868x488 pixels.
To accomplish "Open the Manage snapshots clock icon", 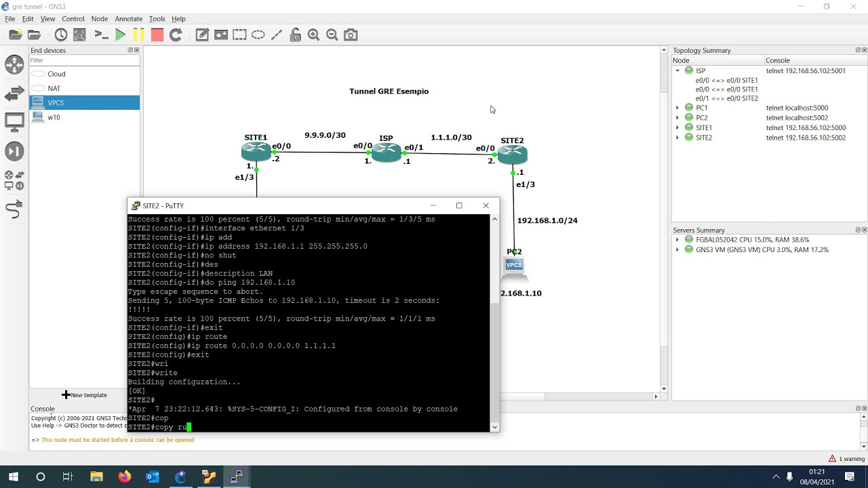I will point(61,35).
